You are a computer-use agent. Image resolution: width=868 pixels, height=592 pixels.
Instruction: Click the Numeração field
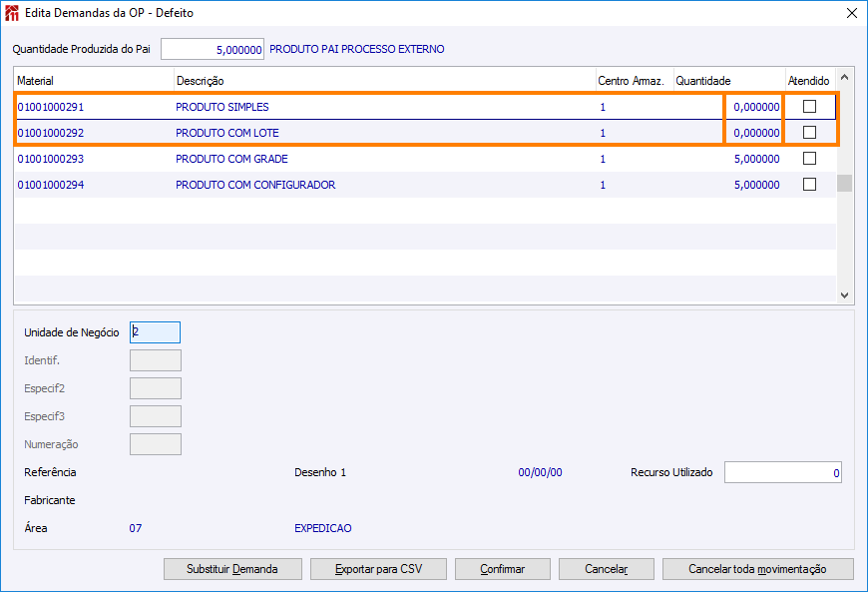155,444
